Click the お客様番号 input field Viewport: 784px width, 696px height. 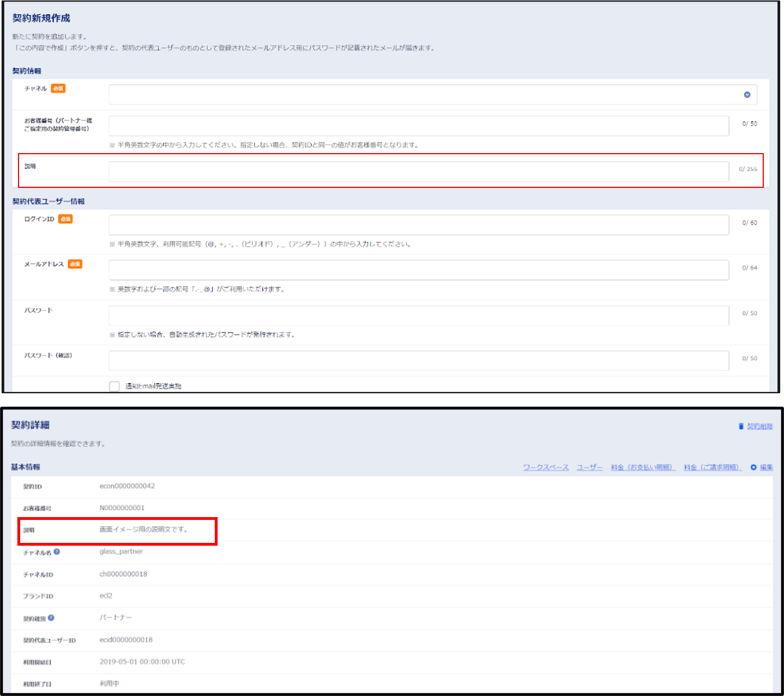(x=418, y=126)
